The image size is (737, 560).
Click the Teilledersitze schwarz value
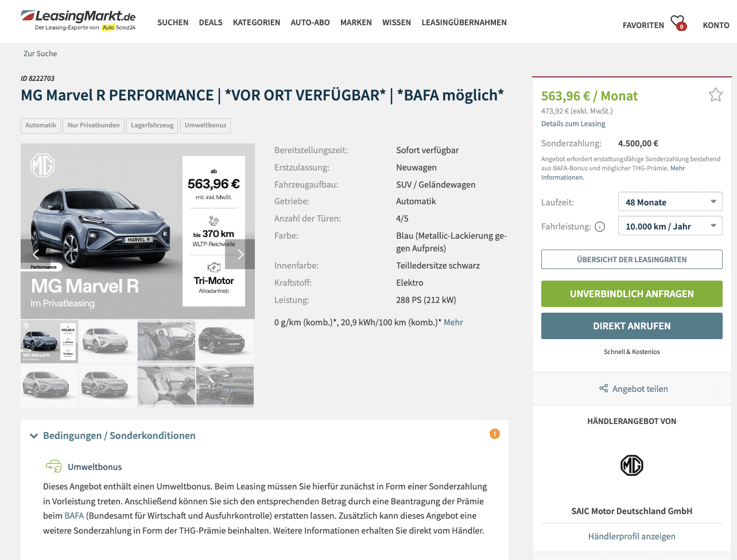438,265
